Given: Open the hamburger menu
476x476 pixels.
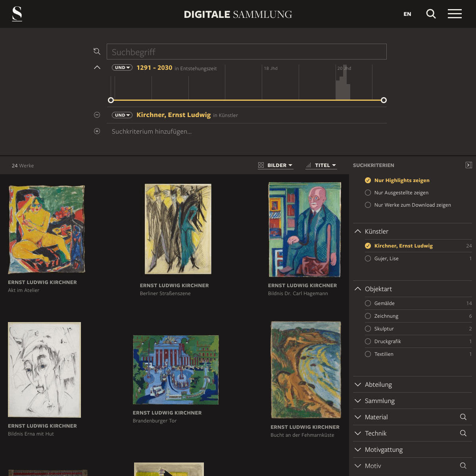Looking at the screenshot, I should [455, 14].
